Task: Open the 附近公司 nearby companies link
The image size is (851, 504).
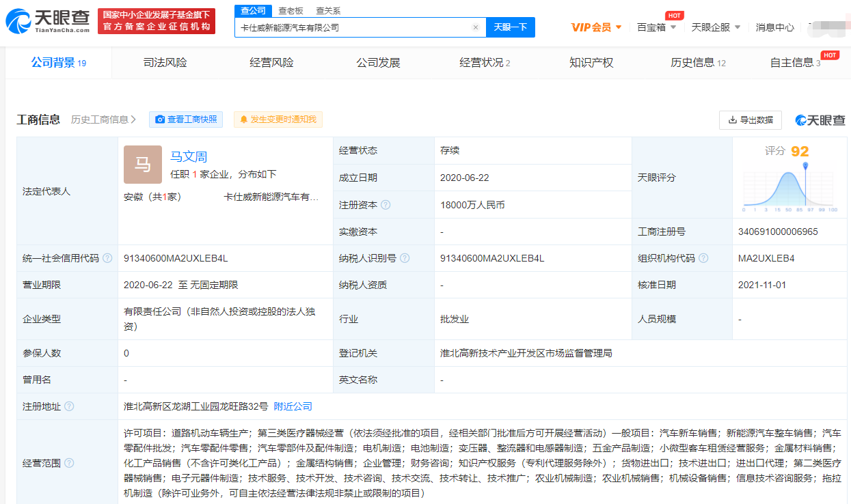Action: pyautogui.click(x=293, y=406)
